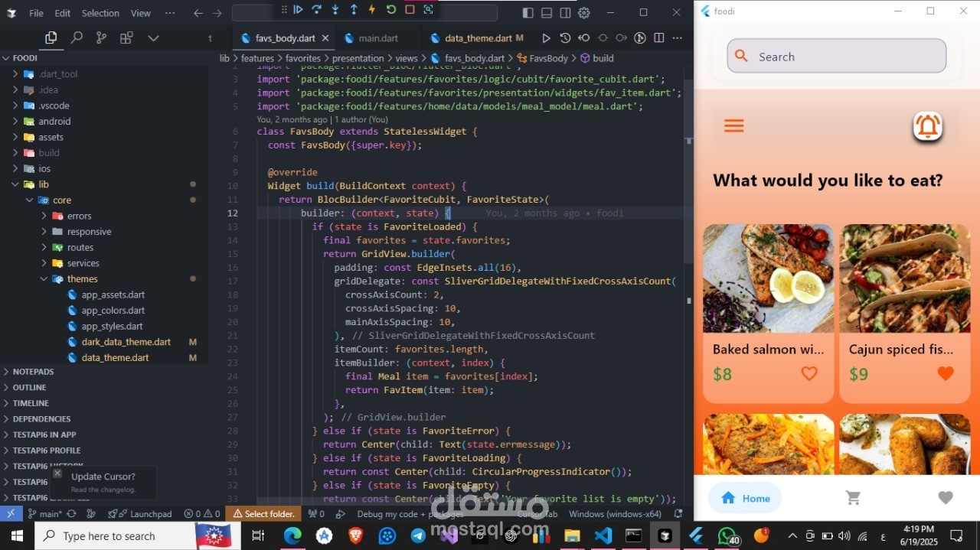Expand the TIMELINE section
980x550 pixels.
tap(31, 403)
